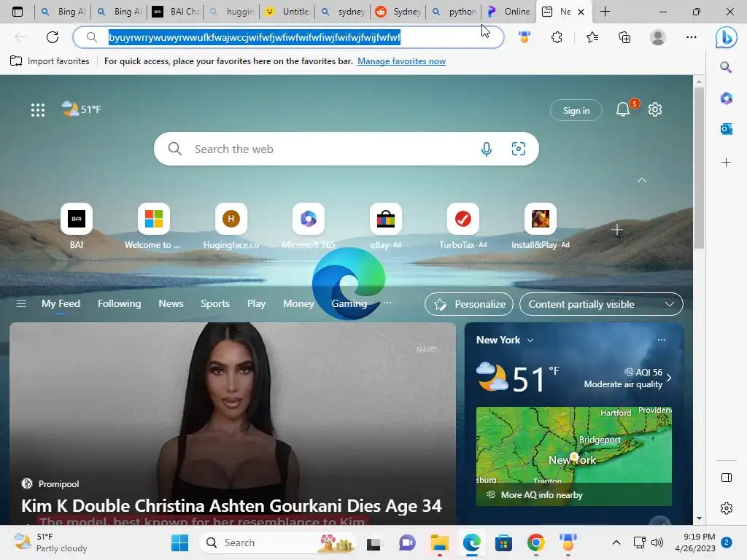Screen dimensions: 747x560
Task: Open the Outlook sidebar icon
Action: pos(726,128)
